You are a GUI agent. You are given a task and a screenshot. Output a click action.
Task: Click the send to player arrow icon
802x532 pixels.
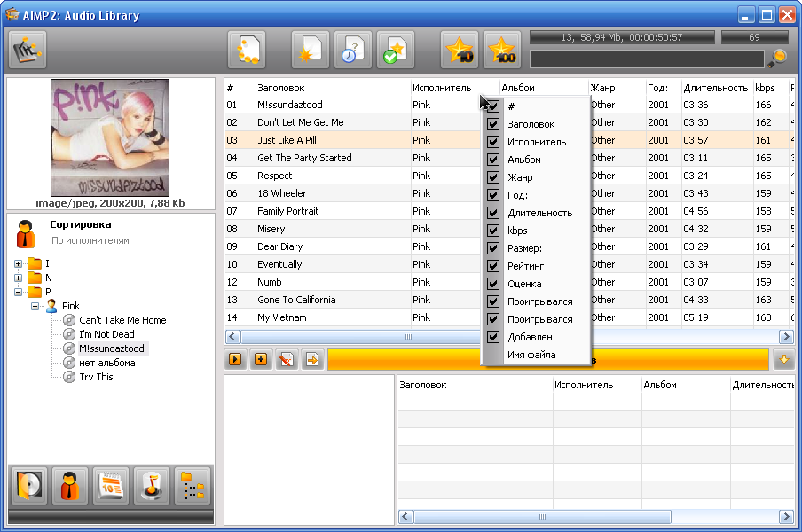pos(312,359)
